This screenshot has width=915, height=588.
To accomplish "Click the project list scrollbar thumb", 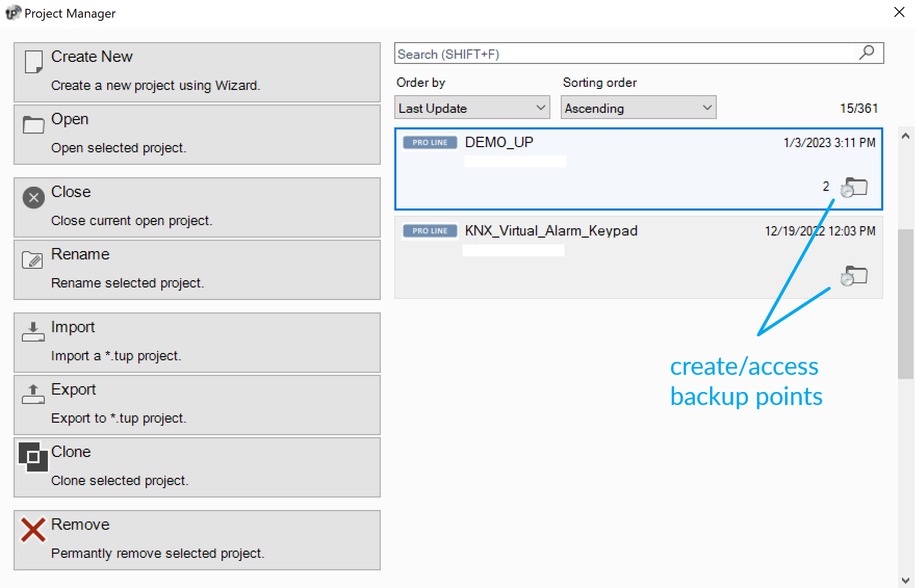I will point(906,304).
